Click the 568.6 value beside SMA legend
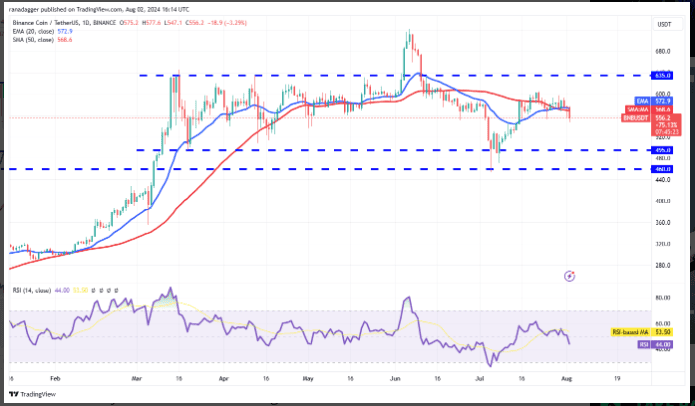 click(x=65, y=40)
